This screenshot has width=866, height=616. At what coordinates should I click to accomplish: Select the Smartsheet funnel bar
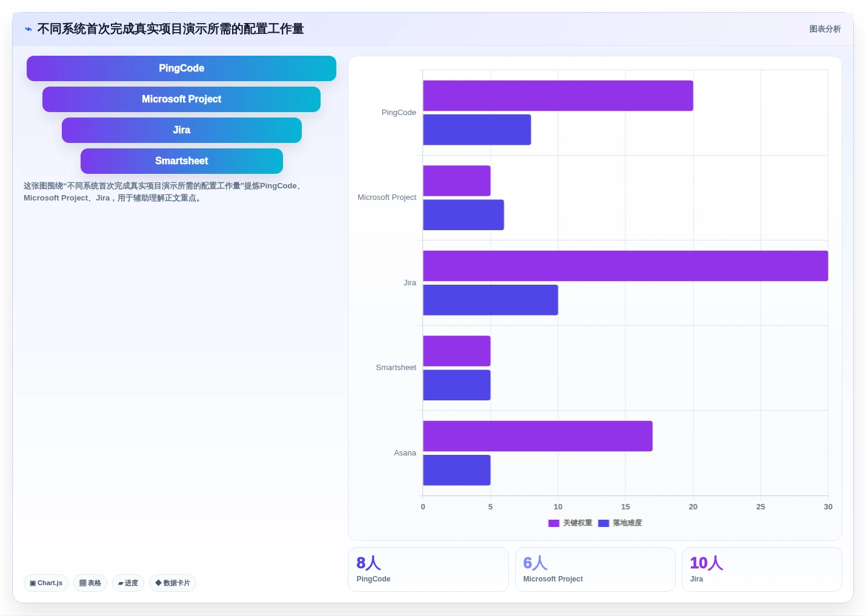[181, 161]
